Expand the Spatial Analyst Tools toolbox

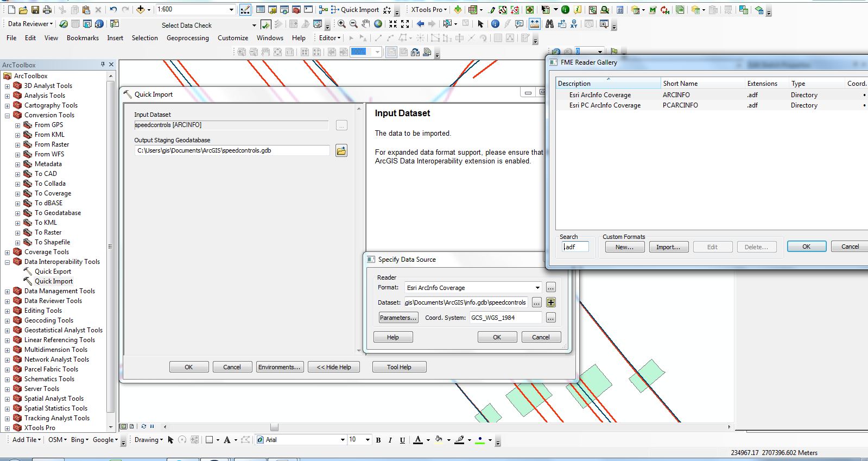click(7, 399)
